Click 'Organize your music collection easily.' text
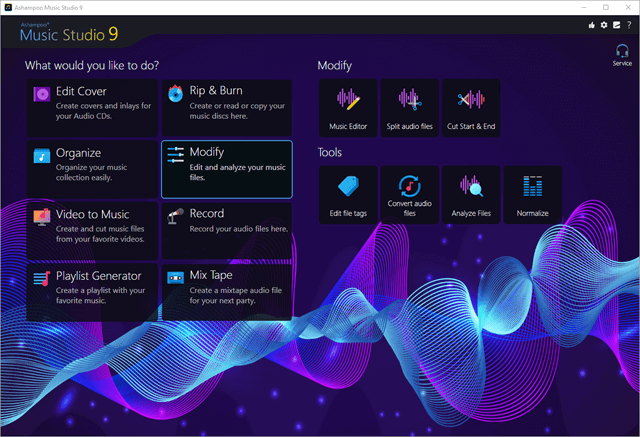The image size is (640, 437). click(x=91, y=173)
